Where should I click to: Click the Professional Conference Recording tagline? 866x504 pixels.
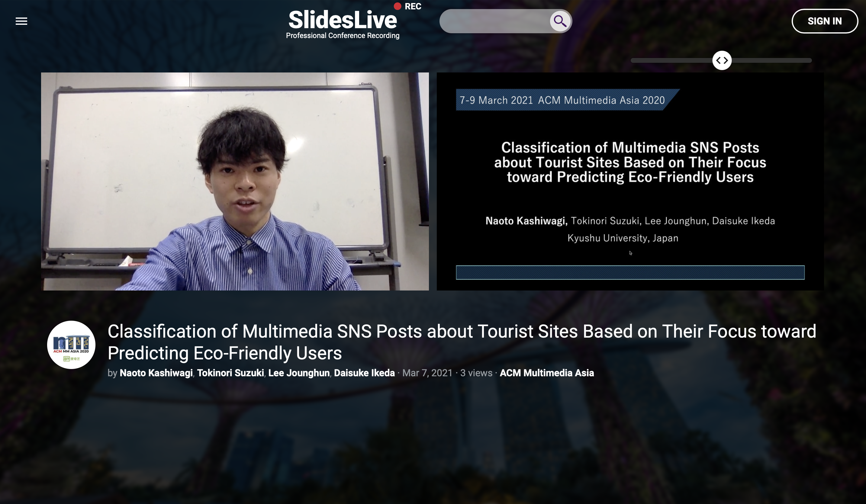click(x=342, y=36)
